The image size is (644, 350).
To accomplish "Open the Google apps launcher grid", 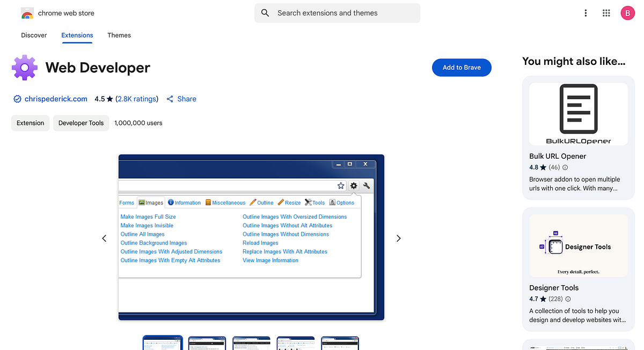I will 606,13.
